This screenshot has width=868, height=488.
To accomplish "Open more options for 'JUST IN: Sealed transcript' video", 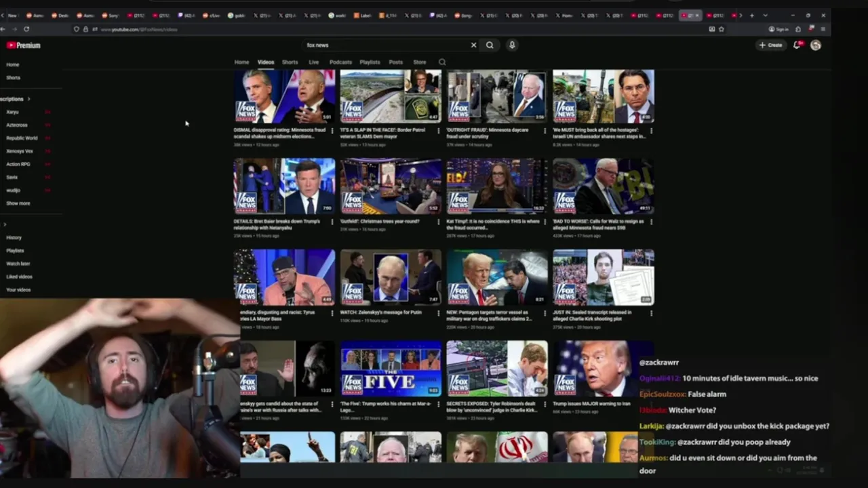I will (651, 314).
